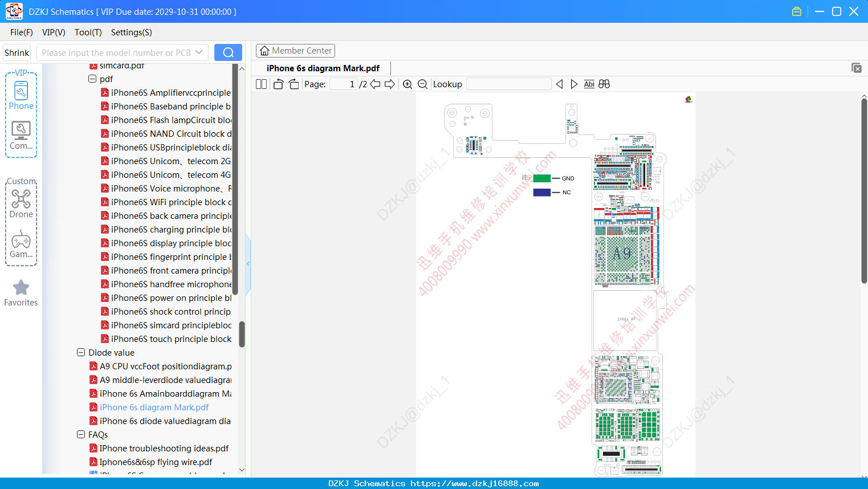Select iPhone 6s diagram Mark.pdf in the tree
The height and width of the screenshot is (489, 868).
(x=154, y=407)
